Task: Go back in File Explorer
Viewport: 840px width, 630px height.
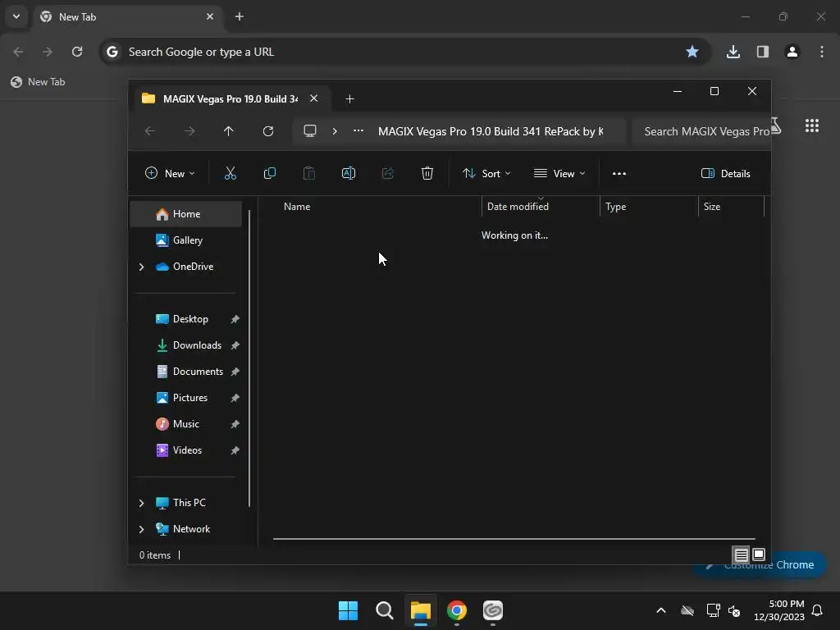Action: point(150,131)
